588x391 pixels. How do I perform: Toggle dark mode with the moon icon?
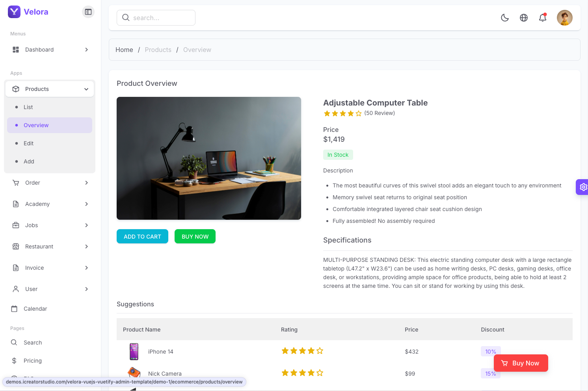coord(505,18)
